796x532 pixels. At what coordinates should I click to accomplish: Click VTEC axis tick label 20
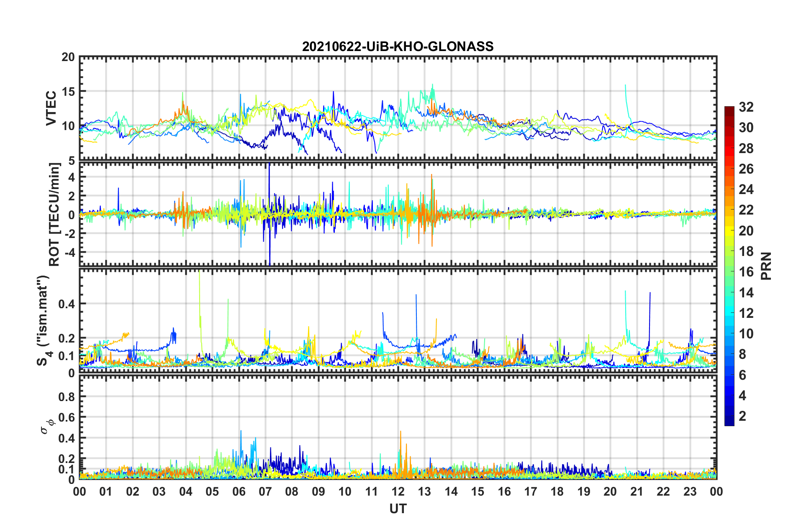[x=68, y=57]
